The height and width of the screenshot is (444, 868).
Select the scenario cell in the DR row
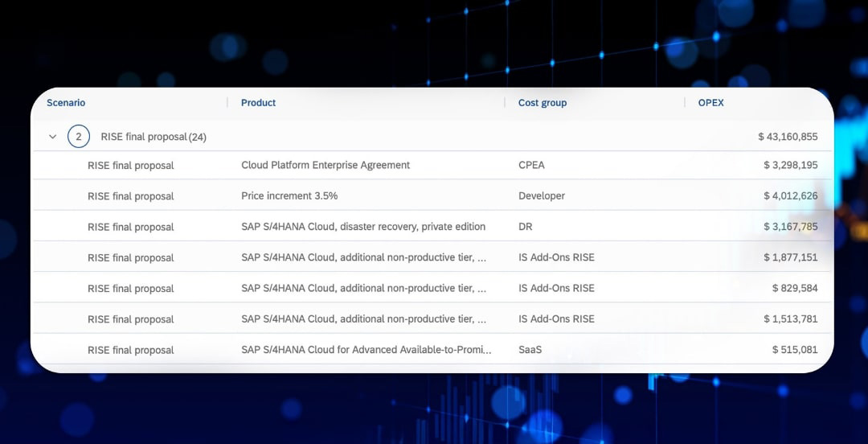131,228
